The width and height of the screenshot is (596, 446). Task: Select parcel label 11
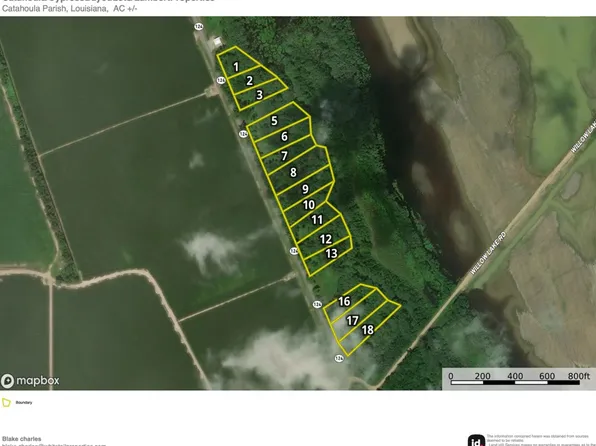point(317,220)
